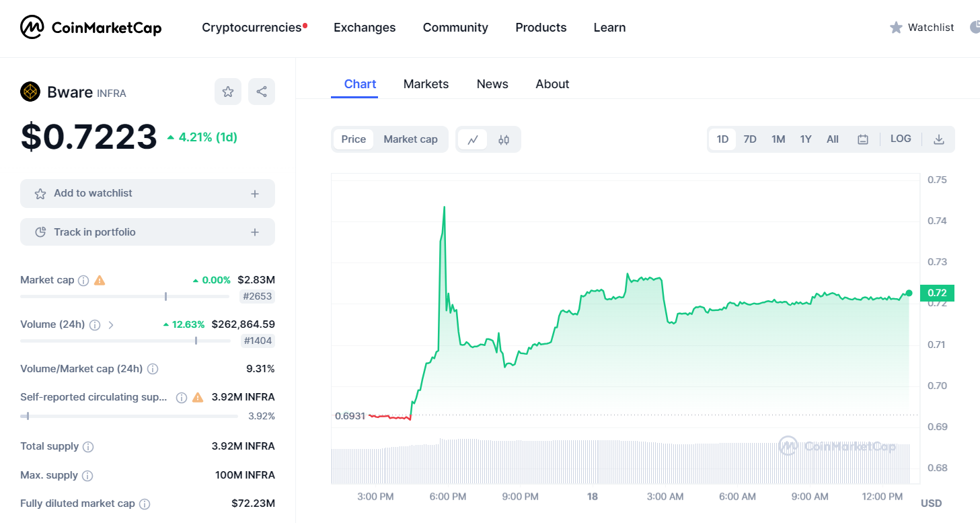
Task: Click the 0.6931 opening price label
Action: tap(350, 416)
